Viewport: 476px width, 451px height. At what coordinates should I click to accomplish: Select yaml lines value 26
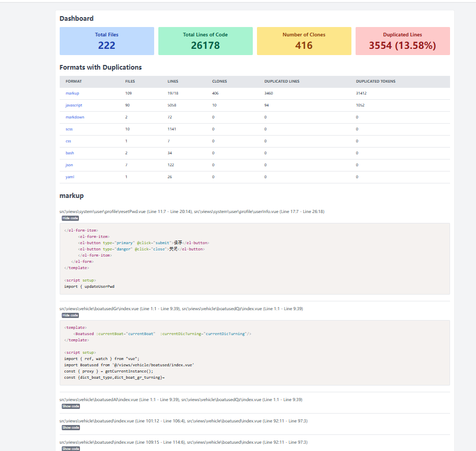pyautogui.click(x=170, y=177)
